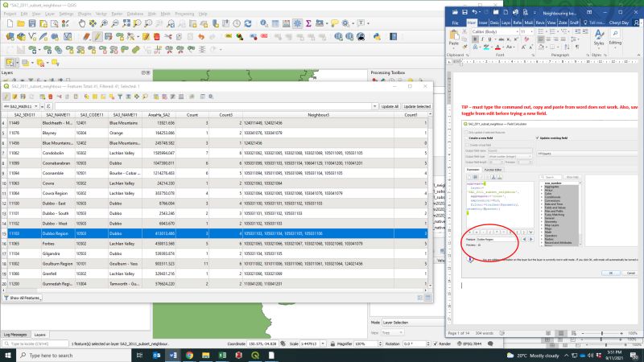This screenshot has height=362, width=644.
Task: Click Paste in Word ribbon
Action: point(454,38)
